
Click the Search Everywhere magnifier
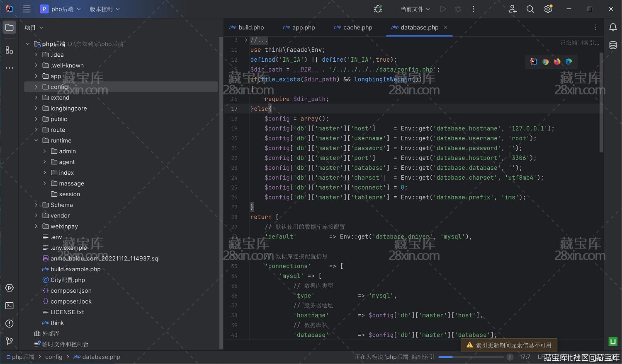530,9
